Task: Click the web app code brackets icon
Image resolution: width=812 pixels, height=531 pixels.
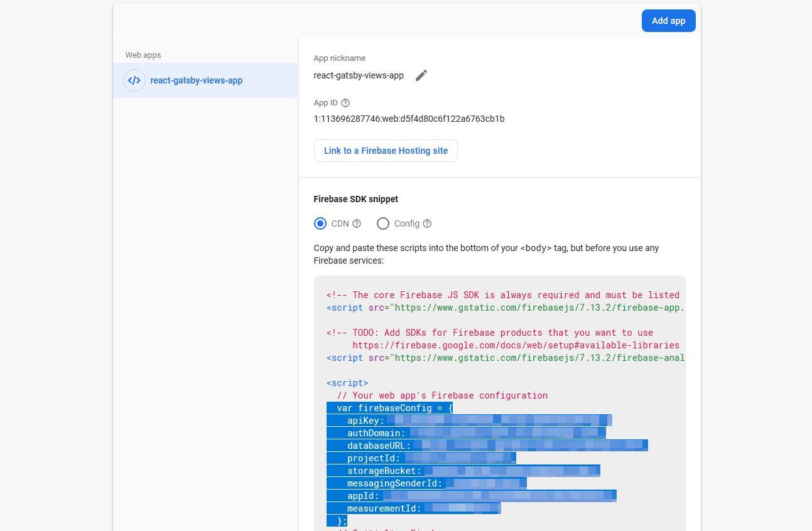Action: (134, 80)
